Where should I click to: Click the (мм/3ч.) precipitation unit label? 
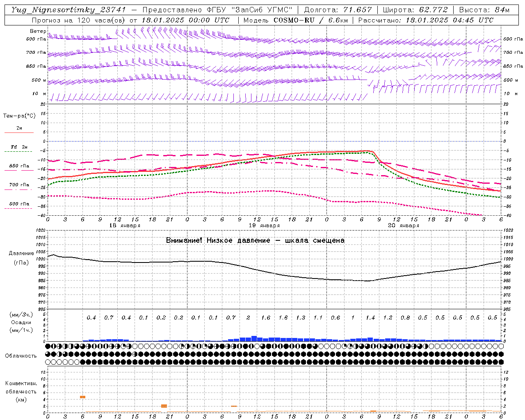[x=21, y=315]
